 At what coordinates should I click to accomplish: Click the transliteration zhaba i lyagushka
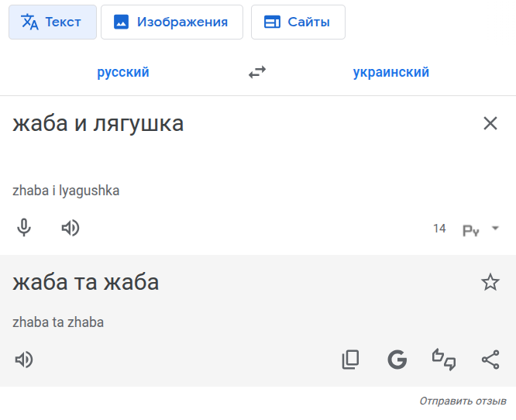(x=67, y=191)
